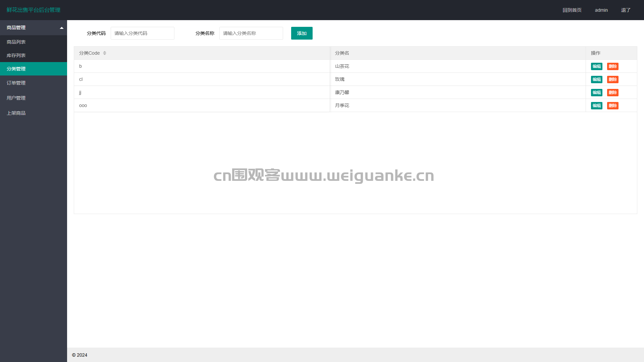Image resolution: width=644 pixels, height=362 pixels.
Task: Sort by the 分类Code column sort icon
Action: pos(105,53)
